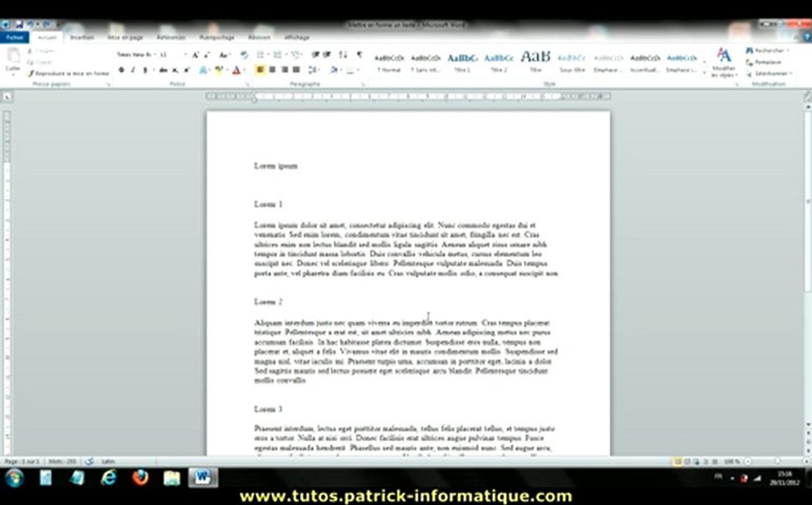Select the Couper cut command
The height and width of the screenshot is (505, 812).
tap(41, 50)
